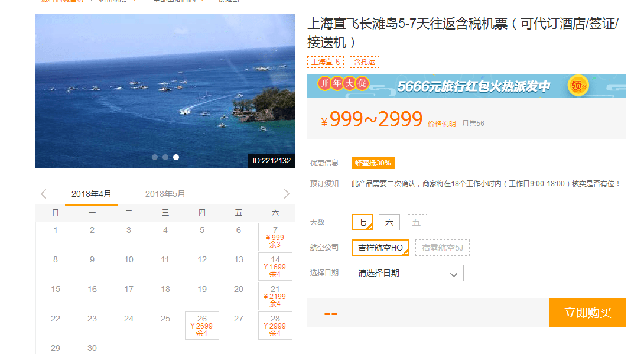Viewport: 644px width, 354px height.
Task: Switch to 2018年5月 calendar tab
Action: click(x=165, y=194)
